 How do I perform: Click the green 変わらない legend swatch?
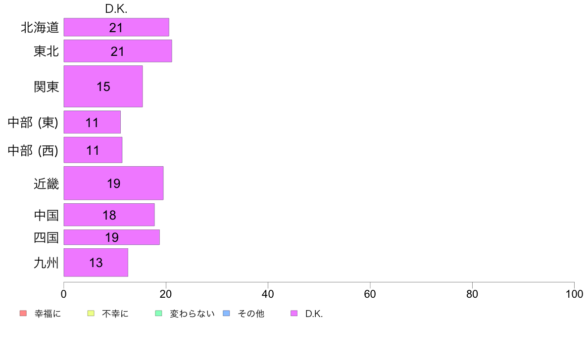[x=158, y=313]
